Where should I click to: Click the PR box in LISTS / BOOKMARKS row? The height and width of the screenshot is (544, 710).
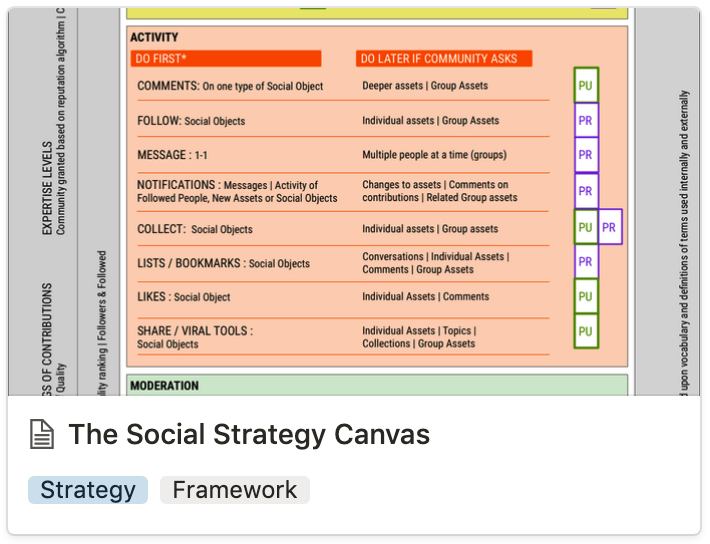coord(585,262)
